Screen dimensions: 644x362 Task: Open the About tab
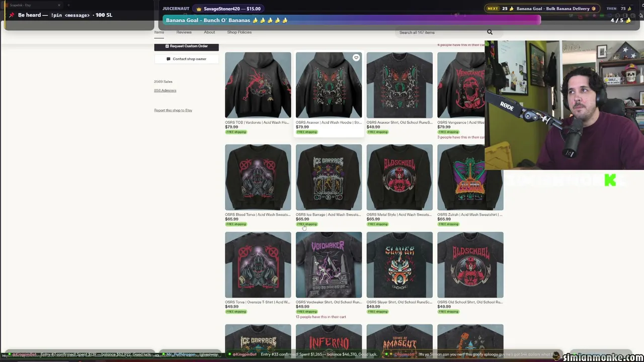pyautogui.click(x=209, y=32)
